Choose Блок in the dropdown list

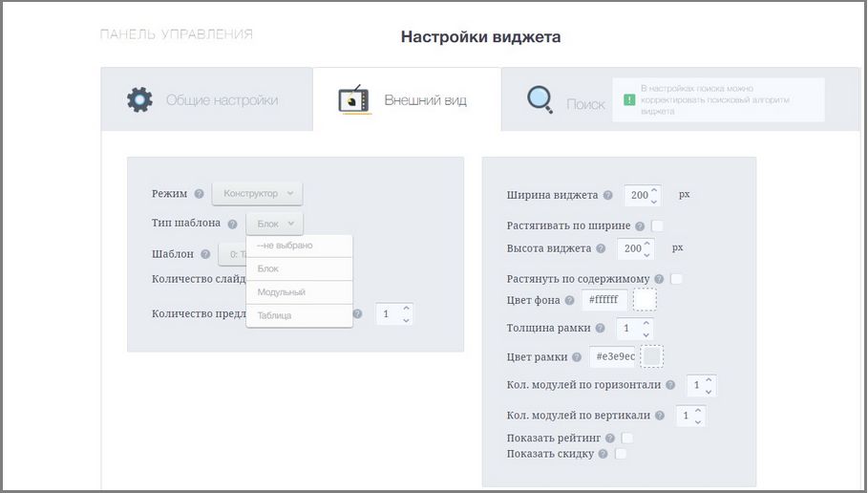299,268
